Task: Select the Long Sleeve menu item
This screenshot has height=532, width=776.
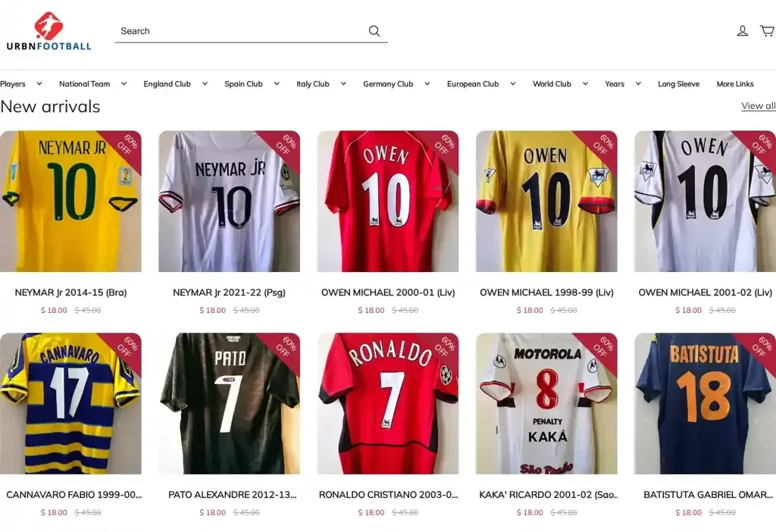Action: (678, 84)
